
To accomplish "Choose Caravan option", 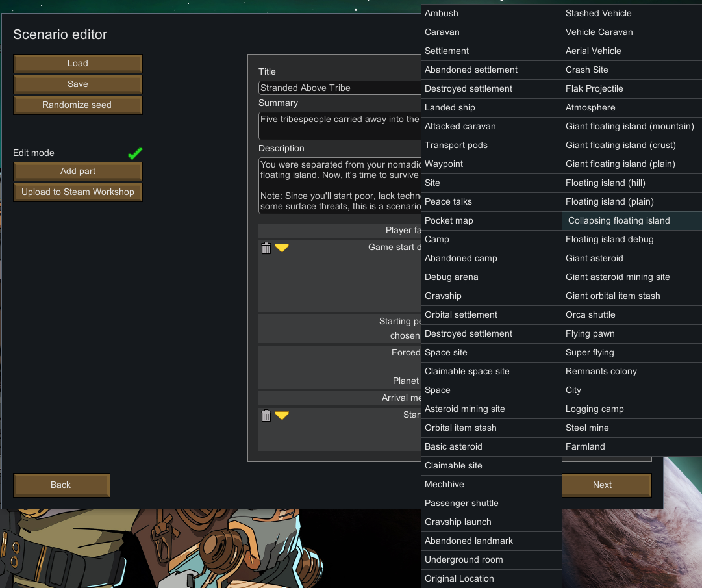I will (491, 32).
